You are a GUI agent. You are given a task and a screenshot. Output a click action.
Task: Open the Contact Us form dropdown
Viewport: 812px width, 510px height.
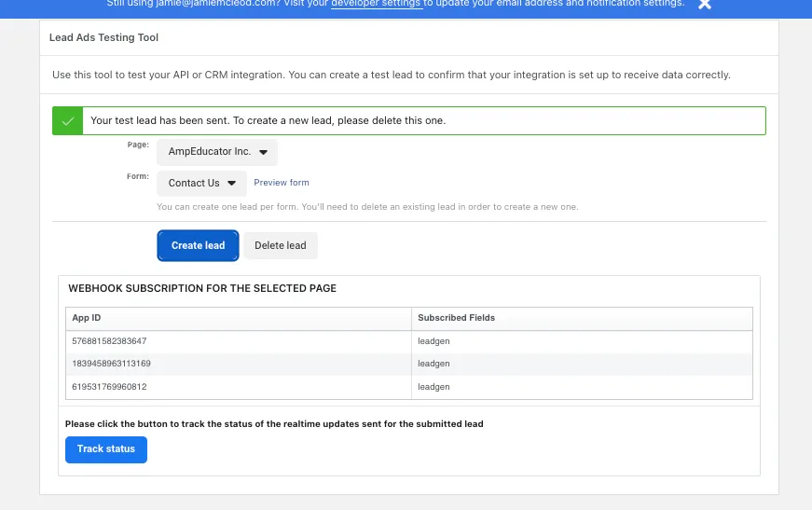201,183
